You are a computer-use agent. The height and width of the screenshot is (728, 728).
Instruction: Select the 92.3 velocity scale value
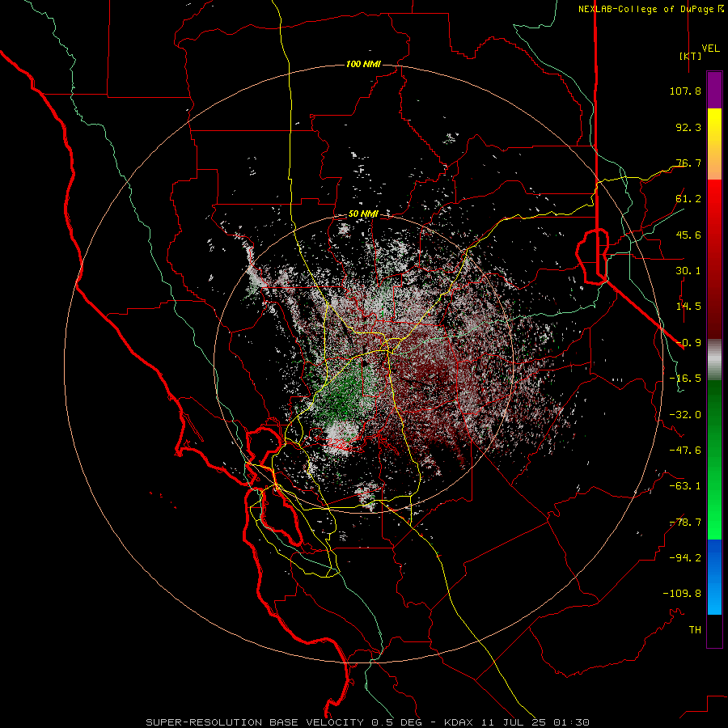pyautogui.click(x=688, y=127)
